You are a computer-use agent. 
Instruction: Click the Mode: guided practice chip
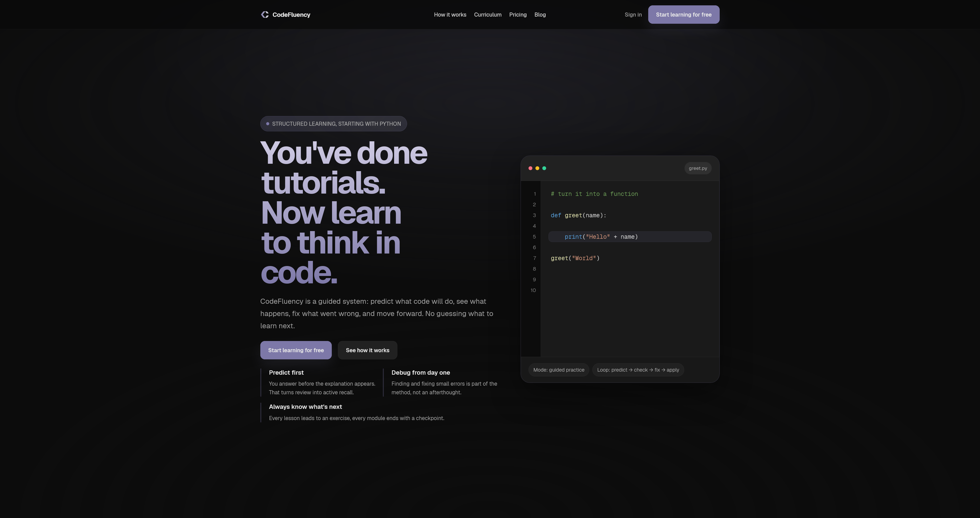[558, 370]
